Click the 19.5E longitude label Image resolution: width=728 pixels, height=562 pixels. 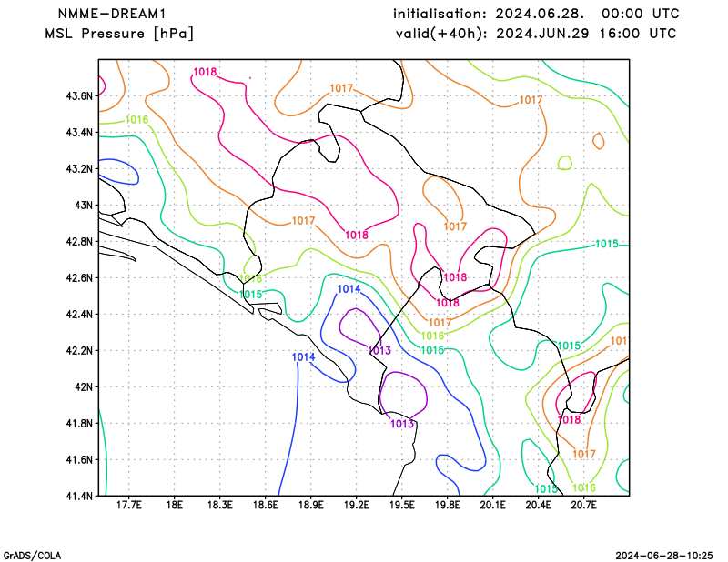coord(401,505)
